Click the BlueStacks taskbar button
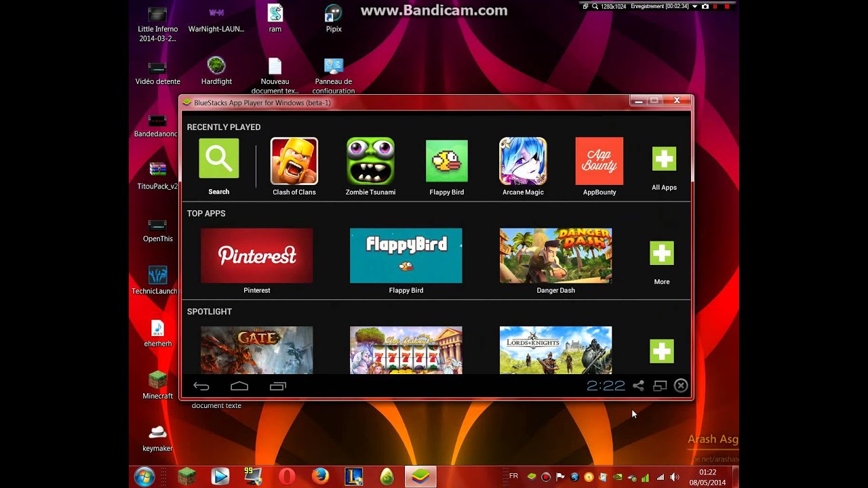The width and height of the screenshot is (868, 488). (x=420, y=476)
